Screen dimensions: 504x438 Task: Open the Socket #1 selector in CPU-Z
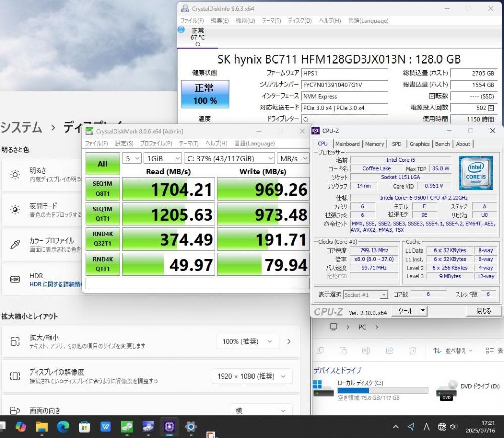365,295
